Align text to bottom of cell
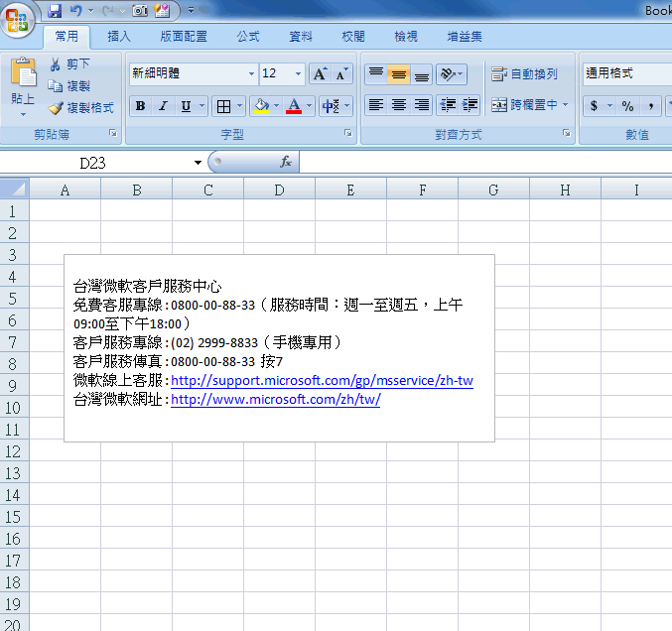Screen dimensions: 672x631 [421, 73]
